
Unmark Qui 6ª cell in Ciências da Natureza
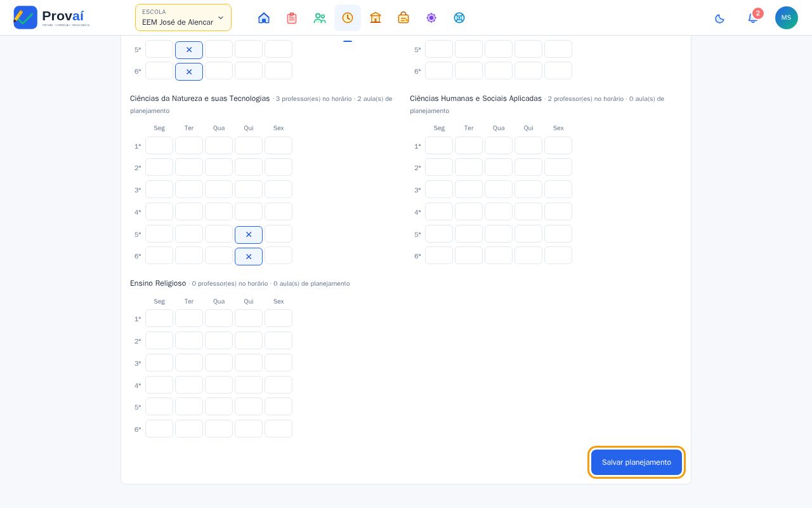click(x=249, y=257)
